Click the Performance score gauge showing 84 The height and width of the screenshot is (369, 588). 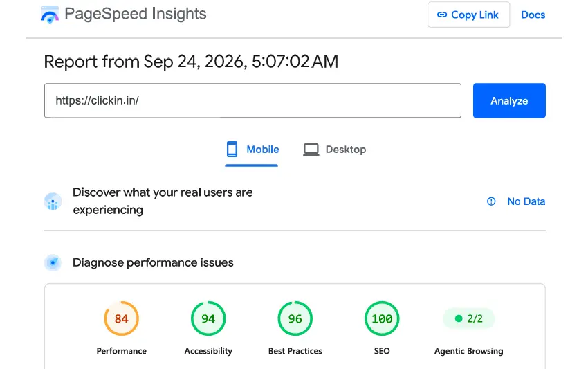tap(122, 318)
